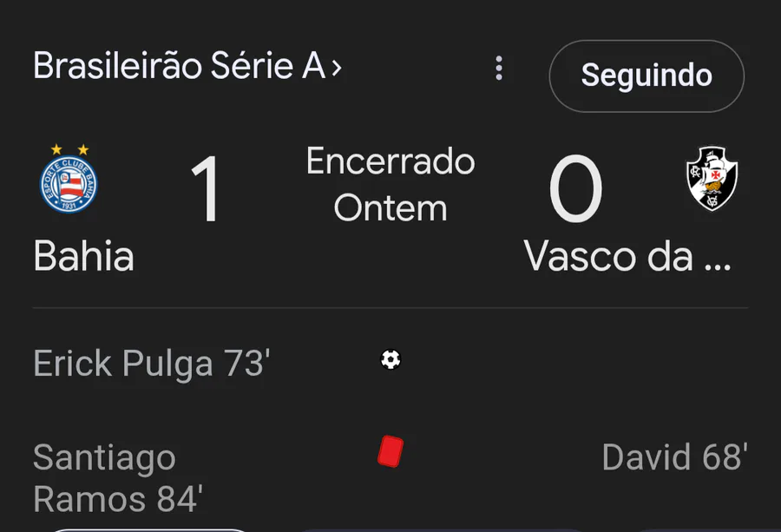This screenshot has width=781, height=532.
Task: Click the gold stars above Bahia crest
Action: click(x=69, y=149)
